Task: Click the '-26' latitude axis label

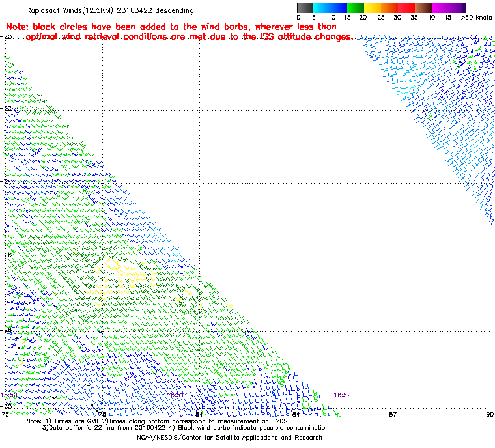Action: point(6,255)
